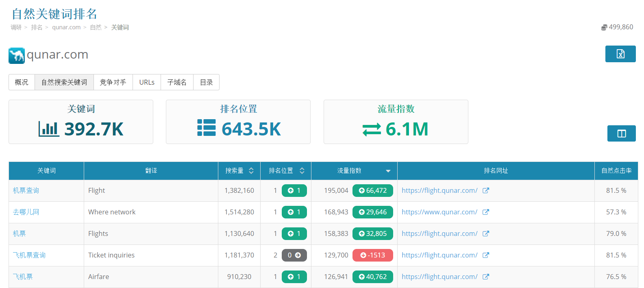Click the 643.5K ranking positions value
Viewport: 644px width, 288px height.
[x=251, y=129]
